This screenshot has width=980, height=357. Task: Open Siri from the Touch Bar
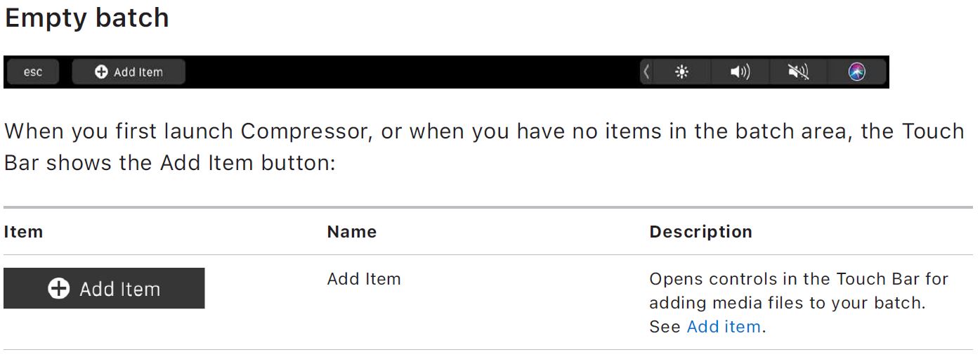tap(856, 72)
